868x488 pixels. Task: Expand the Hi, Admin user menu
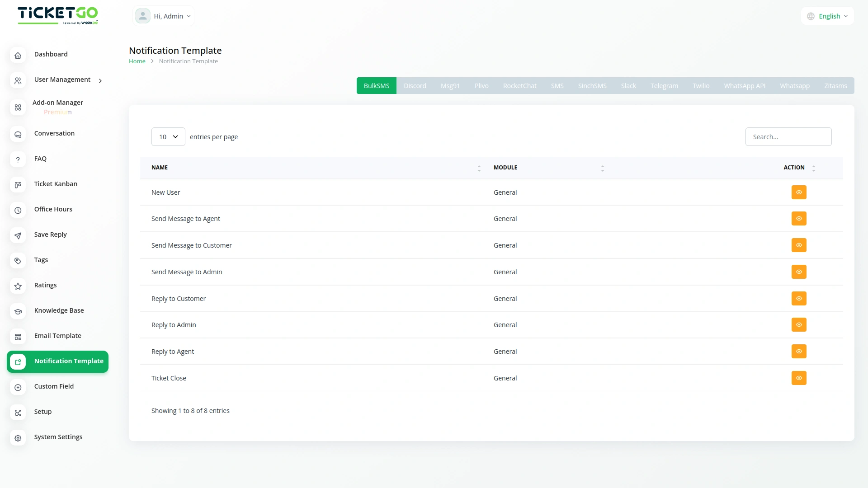pyautogui.click(x=164, y=16)
